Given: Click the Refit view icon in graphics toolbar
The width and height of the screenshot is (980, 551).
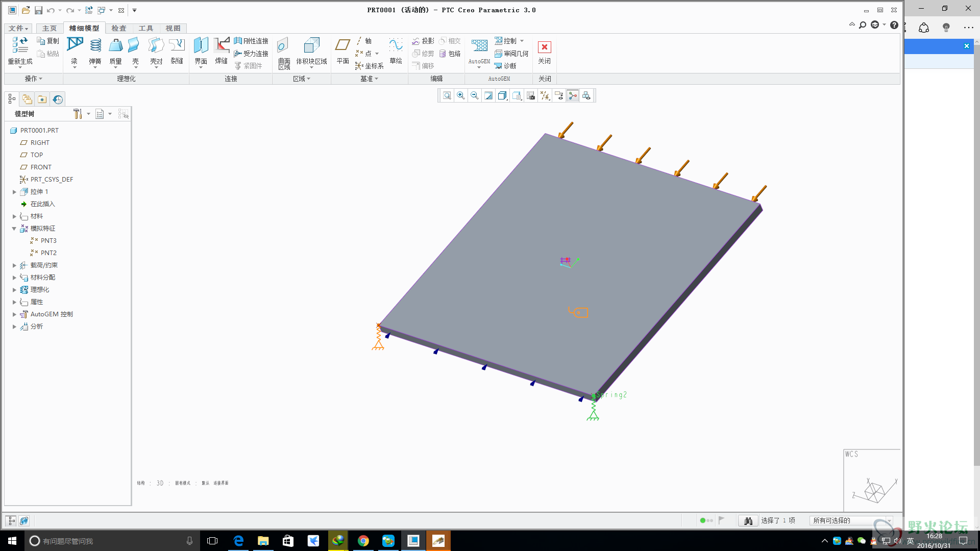Looking at the screenshot, I should (447, 96).
